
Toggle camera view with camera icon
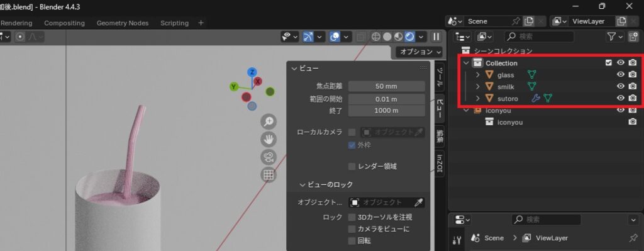269,157
